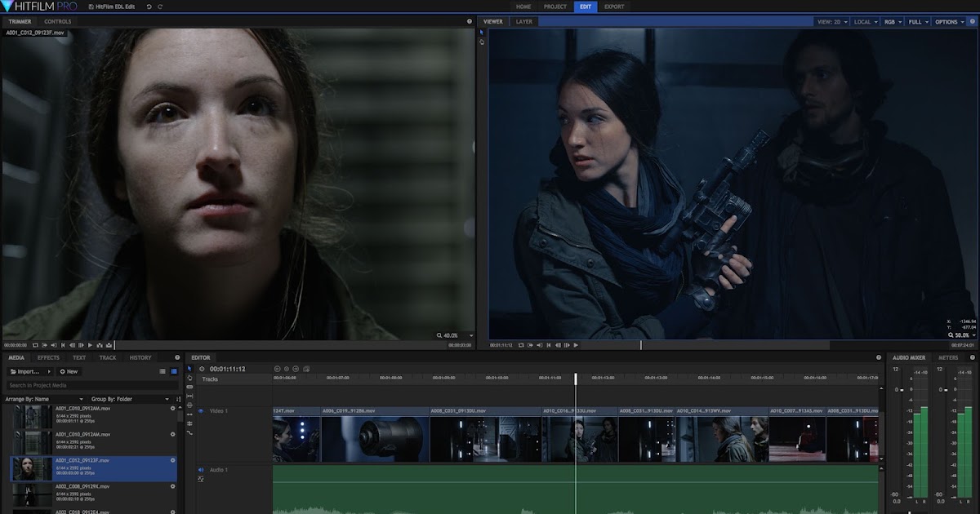Click timeline zoom out magnifier icon
Viewport: 980px width, 514px height.
[277, 369]
